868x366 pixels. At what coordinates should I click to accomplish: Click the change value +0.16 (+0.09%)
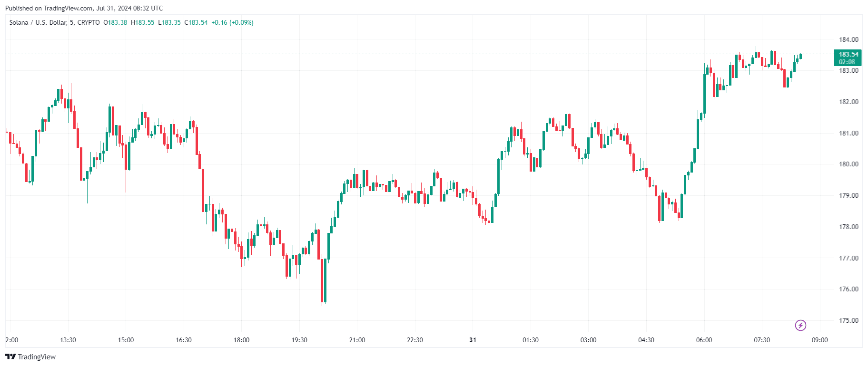pos(232,22)
